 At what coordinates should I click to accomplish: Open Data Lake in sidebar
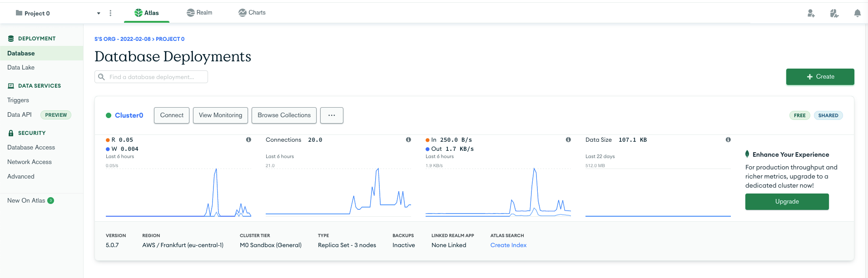pyautogui.click(x=21, y=67)
